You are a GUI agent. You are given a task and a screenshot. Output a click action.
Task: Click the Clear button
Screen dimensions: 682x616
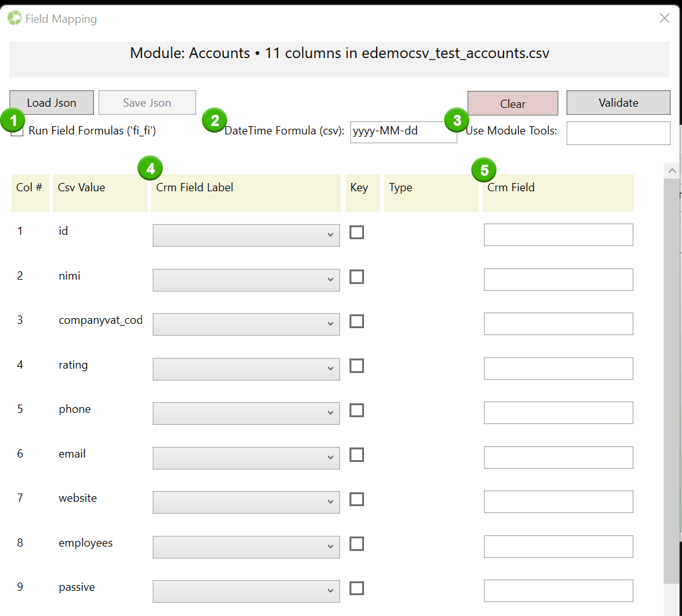coord(512,104)
